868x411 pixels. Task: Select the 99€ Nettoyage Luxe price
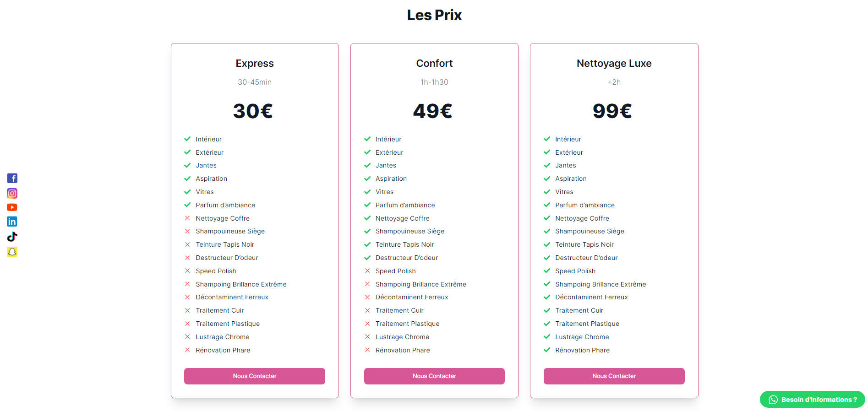point(612,111)
